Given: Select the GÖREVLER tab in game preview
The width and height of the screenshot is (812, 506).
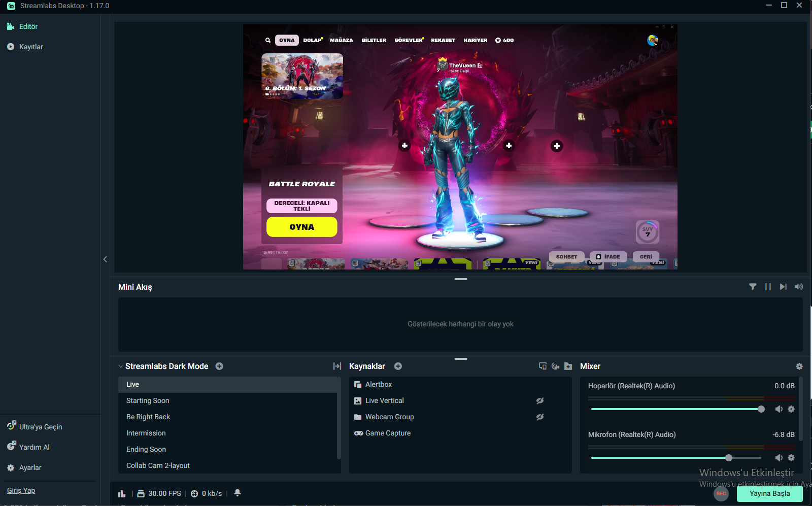Looking at the screenshot, I should [409, 40].
